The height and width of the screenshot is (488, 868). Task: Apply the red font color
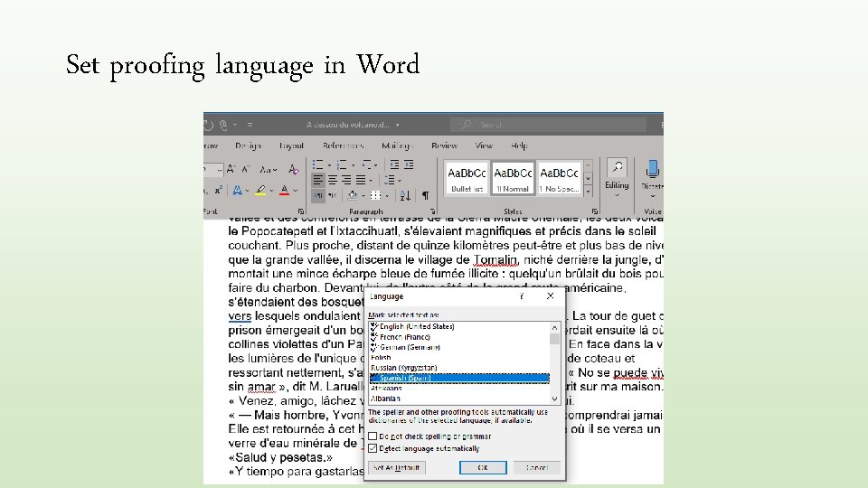tap(285, 191)
